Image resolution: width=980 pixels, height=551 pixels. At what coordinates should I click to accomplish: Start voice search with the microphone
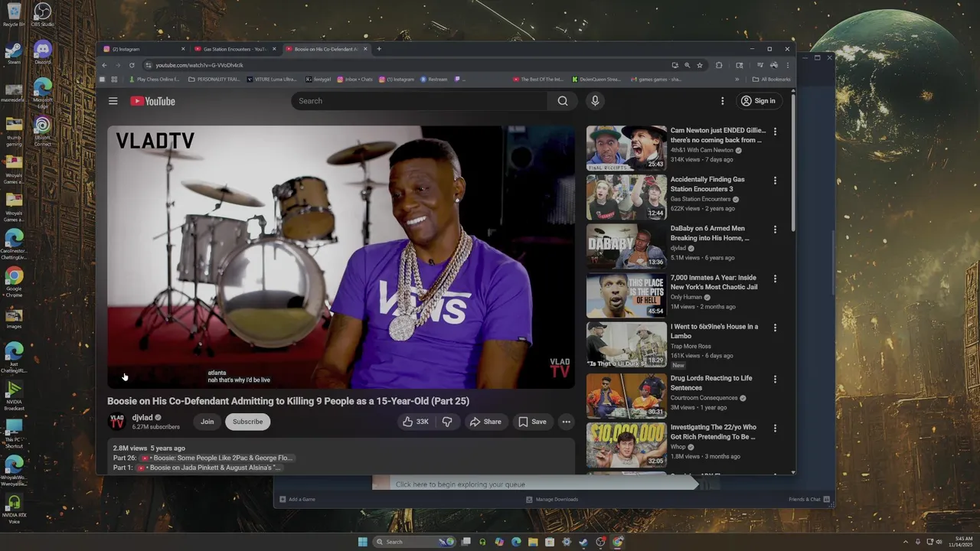(x=595, y=101)
